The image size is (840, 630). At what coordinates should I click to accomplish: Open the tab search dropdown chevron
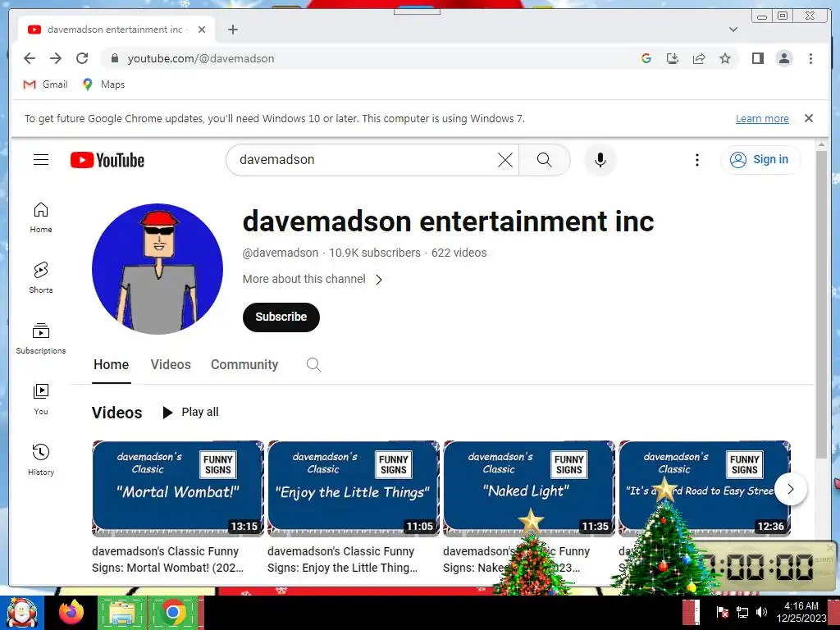(733, 30)
